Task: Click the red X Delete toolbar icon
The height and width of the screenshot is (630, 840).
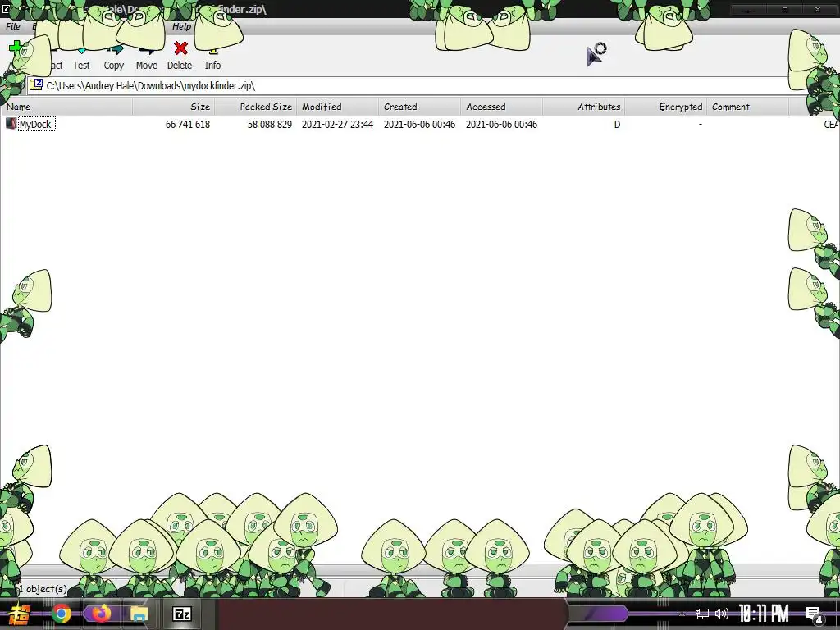Action: tap(180, 48)
